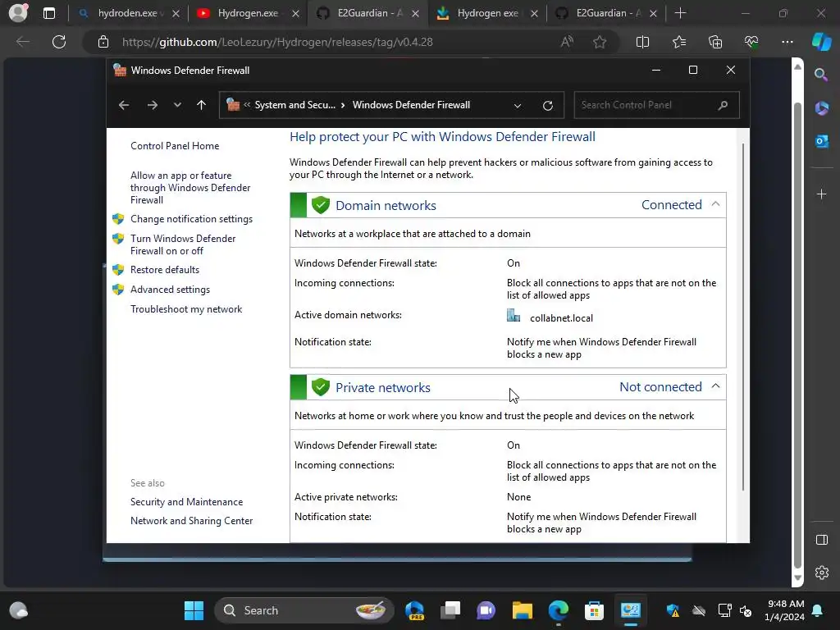The height and width of the screenshot is (630, 840).
Task: Open Microsoft Store from taskbar
Action: point(594,610)
